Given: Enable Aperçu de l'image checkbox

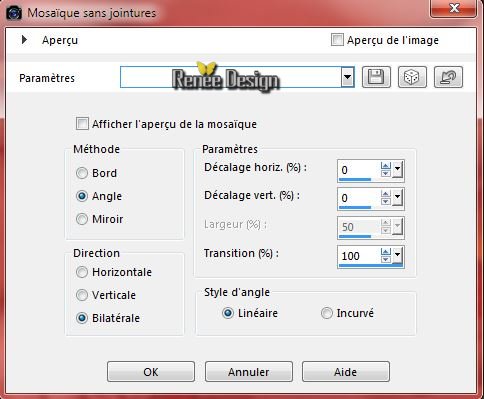Looking at the screenshot, I should (x=337, y=40).
